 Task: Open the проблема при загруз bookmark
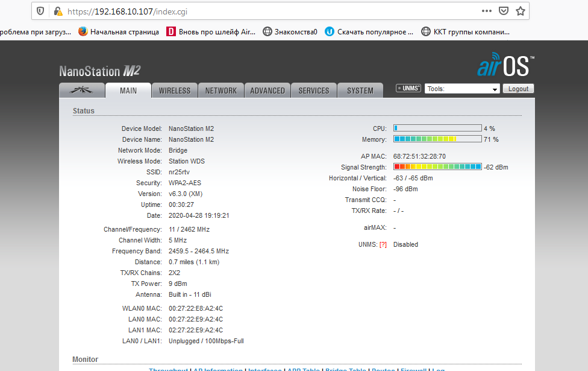click(x=36, y=32)
